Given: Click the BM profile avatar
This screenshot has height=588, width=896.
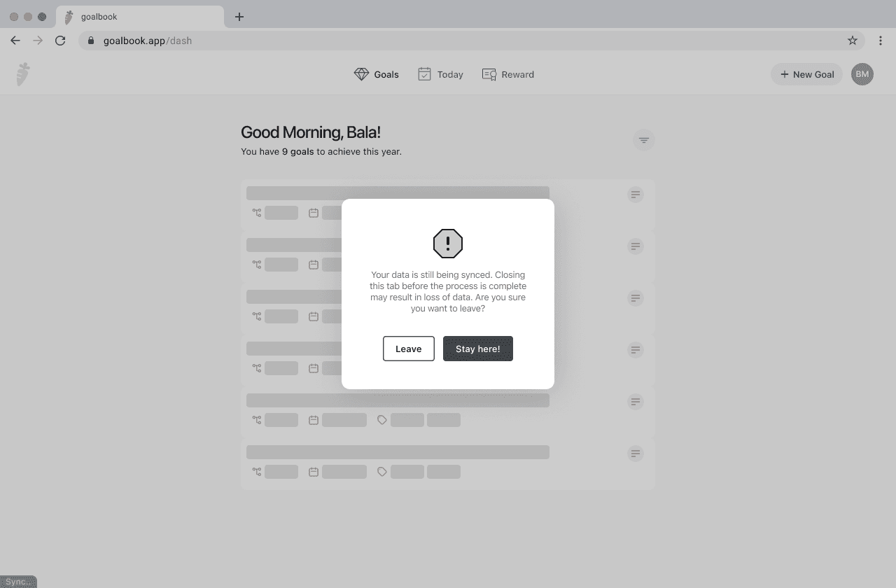Looking at the screenshot, I should pos(862,73).
